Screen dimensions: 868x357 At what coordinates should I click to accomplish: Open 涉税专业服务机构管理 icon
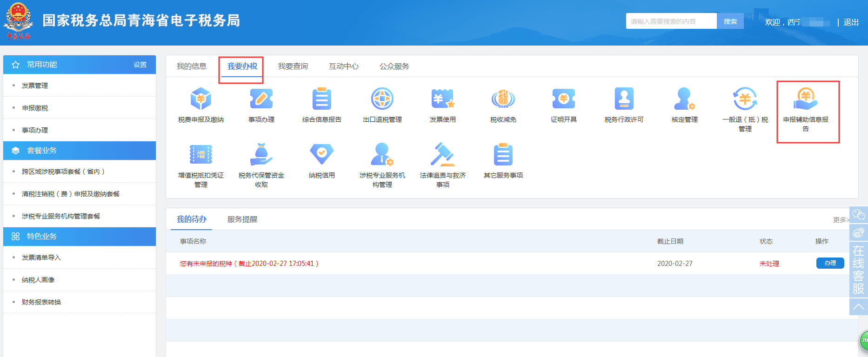tap(382, 154)
